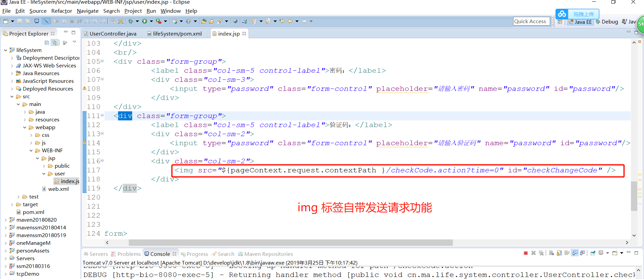
Task: Click Collapse All in Project Explorer
Action: 47,43
